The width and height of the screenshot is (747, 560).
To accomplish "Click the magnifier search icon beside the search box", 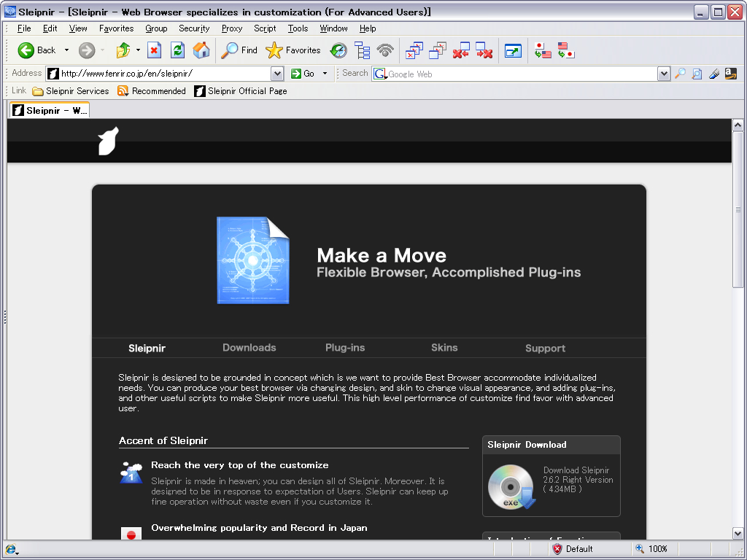I will (x=681, y=74).
